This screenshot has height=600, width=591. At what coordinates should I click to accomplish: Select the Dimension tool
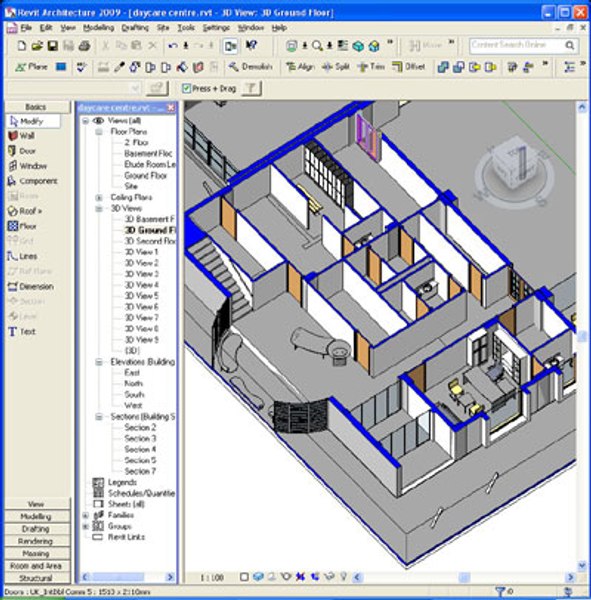pos(31,287)
